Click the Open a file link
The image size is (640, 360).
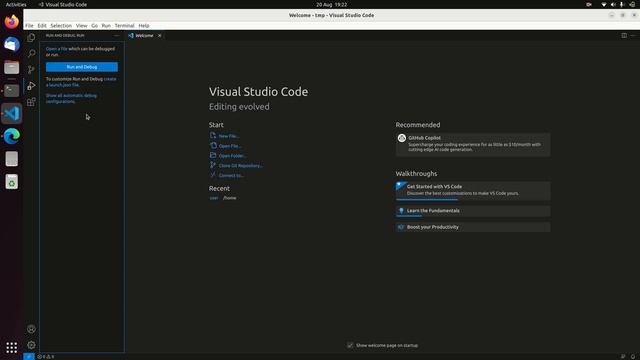pos(57,49)
